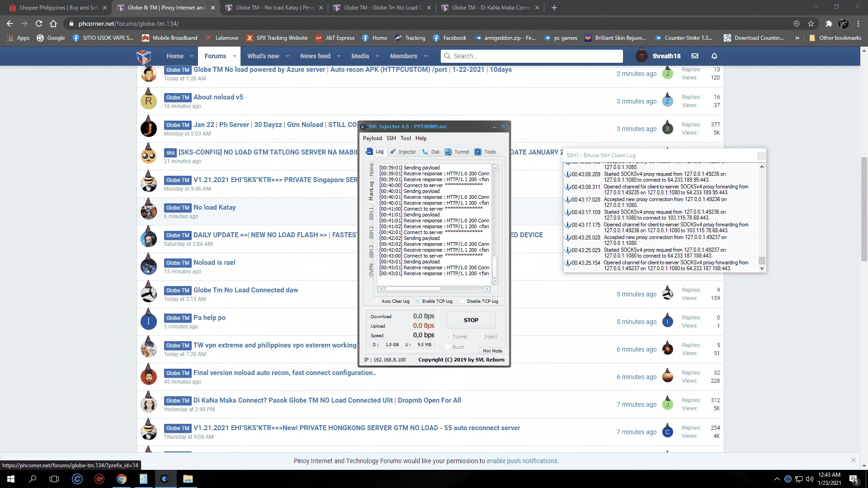
Task: Open the 'Noload is rael' thread
Action: (214, 263)
